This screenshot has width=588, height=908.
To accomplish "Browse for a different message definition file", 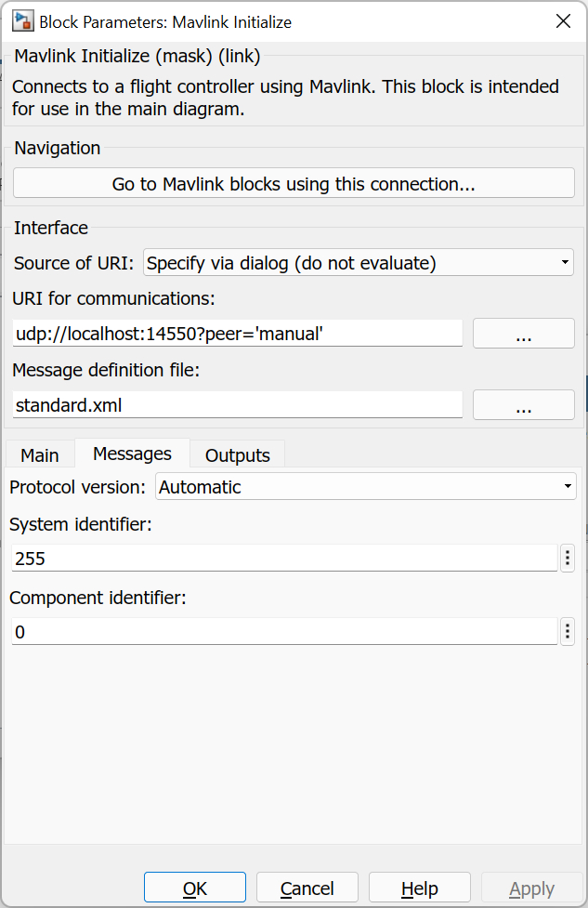I will point(523,404).
